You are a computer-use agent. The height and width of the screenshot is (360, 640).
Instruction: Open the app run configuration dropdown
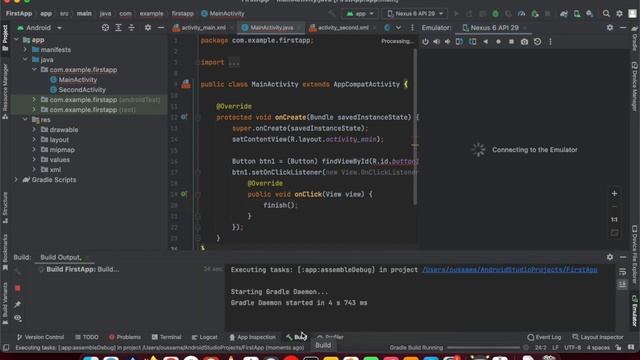[x=360, y=13]
